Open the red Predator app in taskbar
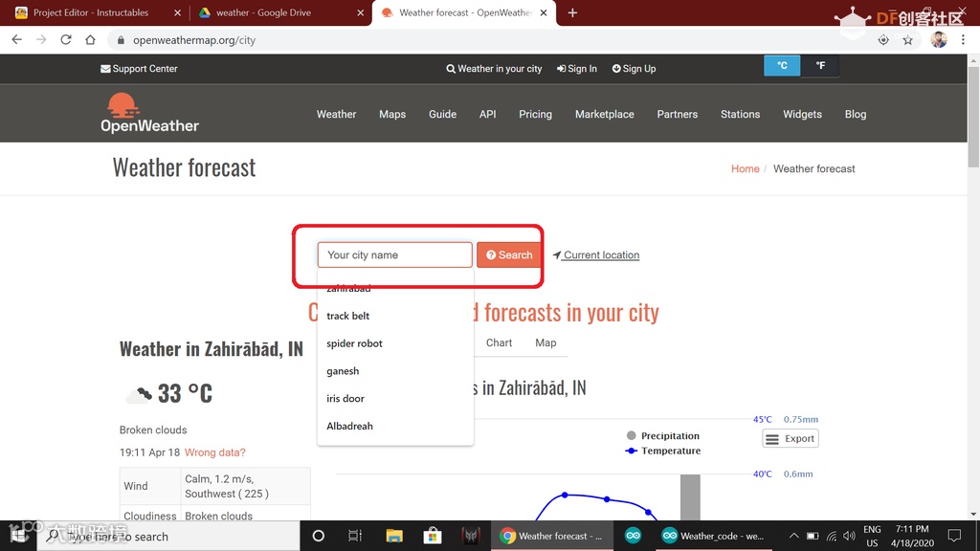980x551 pixels. [x=471, y=536]
